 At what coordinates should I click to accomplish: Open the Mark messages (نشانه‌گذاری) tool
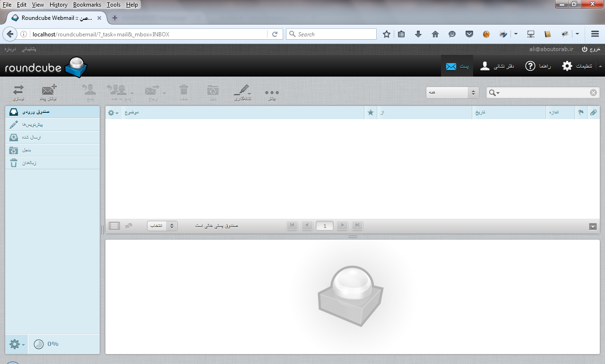click(243, 92)
